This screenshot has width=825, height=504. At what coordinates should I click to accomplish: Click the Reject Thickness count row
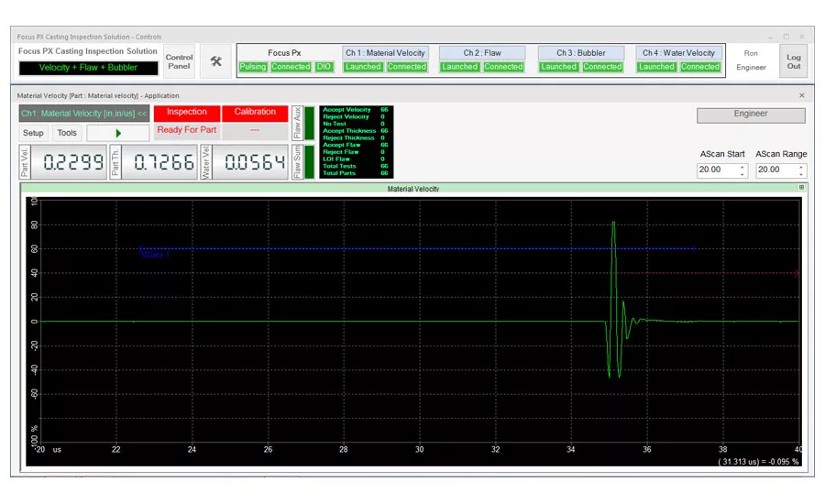pyautogui.click(x=356, y=137)
